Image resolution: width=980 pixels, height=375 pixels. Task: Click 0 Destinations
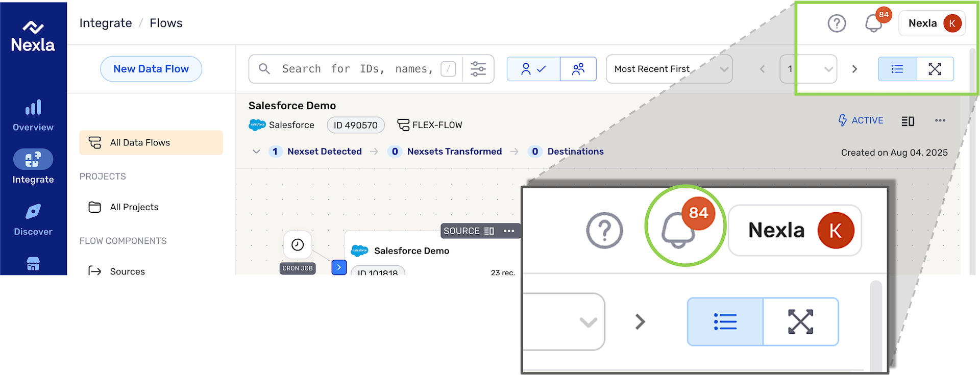566,152
